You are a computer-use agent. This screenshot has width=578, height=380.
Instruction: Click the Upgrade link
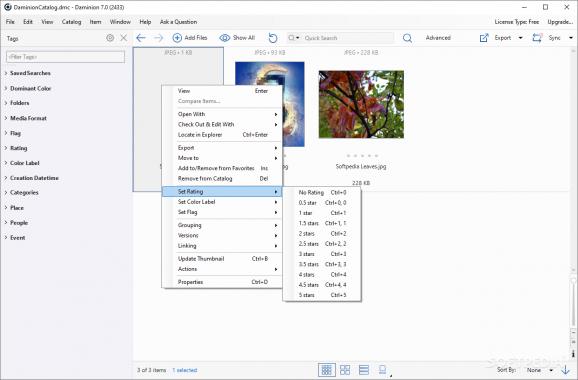(560, 22)
